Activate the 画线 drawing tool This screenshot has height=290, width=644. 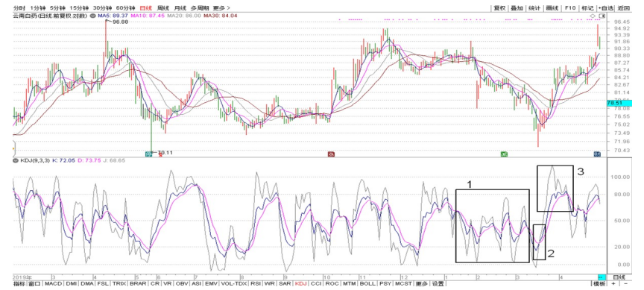pyautogui.click(x=552, y=7)
